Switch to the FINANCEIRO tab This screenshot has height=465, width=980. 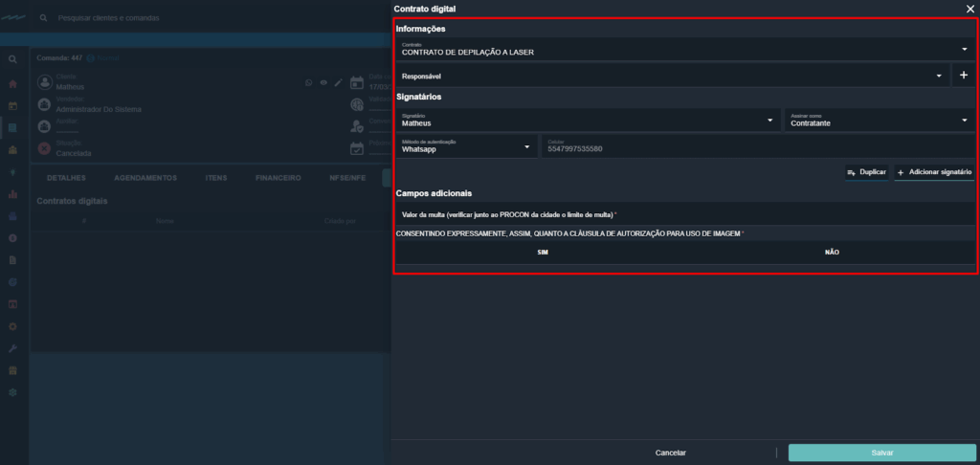point(278,178)
